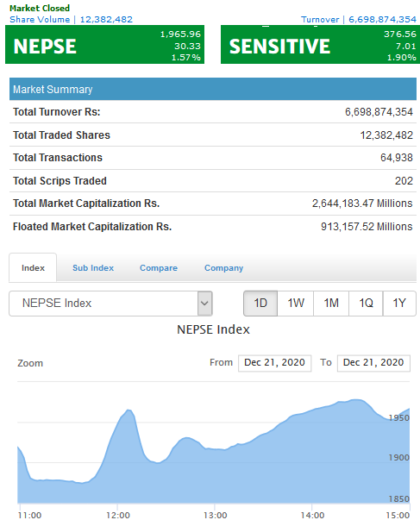Click the value 2,644,183.47 Millions
The width and height of the screenshot is (420, 520).
pos(362,204)
